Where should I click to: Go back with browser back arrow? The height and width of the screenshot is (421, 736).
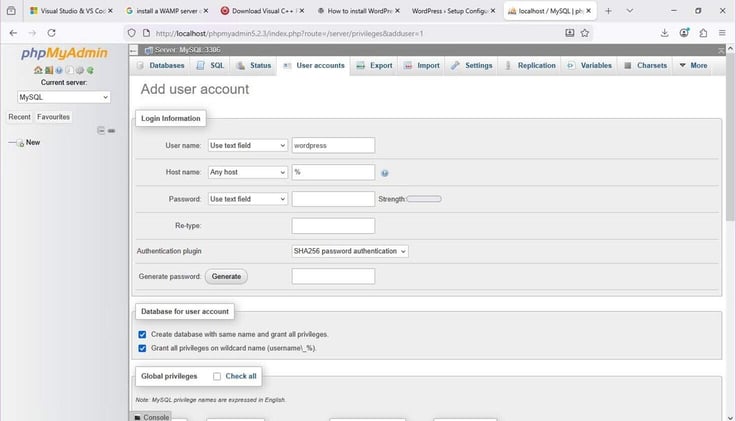(13, 33)
